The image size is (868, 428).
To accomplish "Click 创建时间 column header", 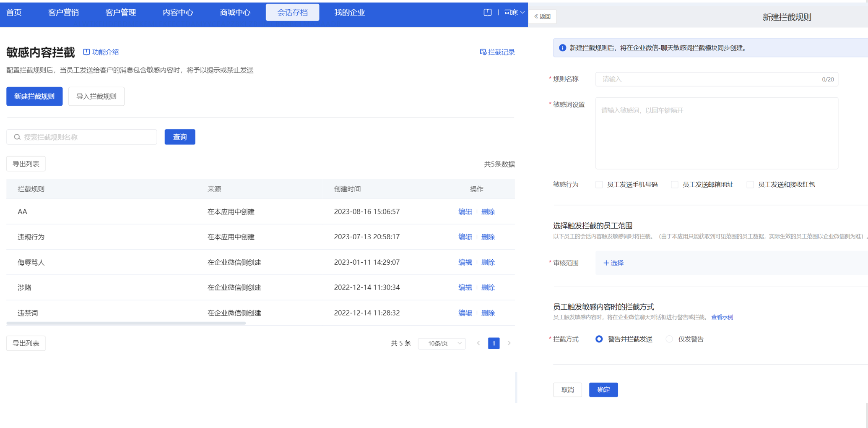I will point(347,189).
